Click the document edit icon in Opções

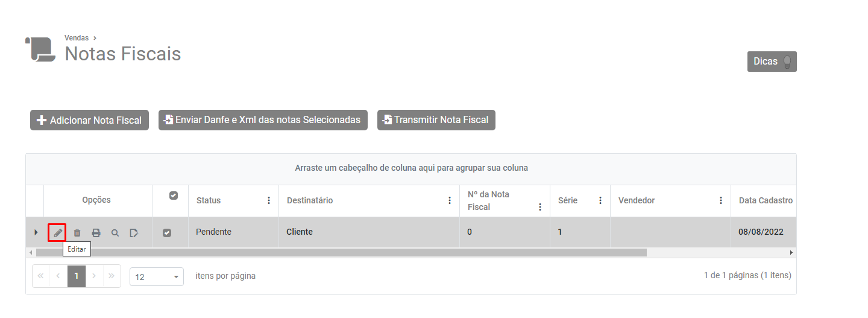point(134,232)
